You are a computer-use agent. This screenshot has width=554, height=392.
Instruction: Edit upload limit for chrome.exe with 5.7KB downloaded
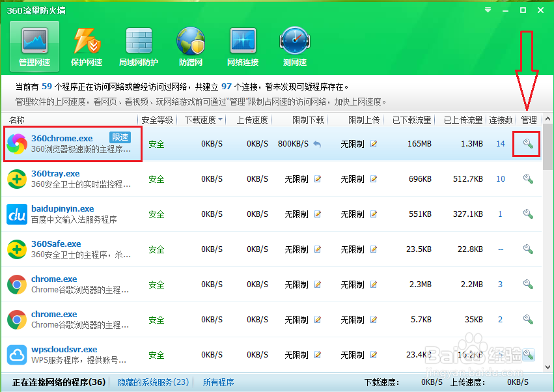coord(374,320)
